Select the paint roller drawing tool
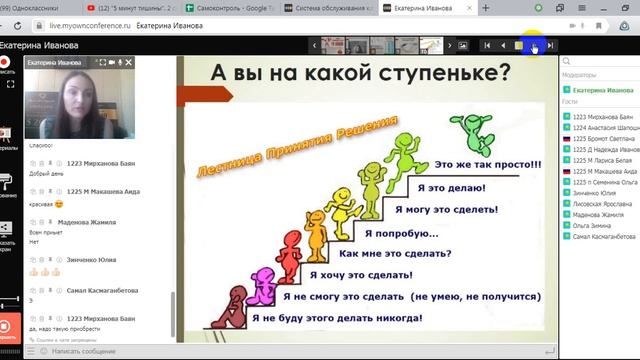 tap(6, 182)
